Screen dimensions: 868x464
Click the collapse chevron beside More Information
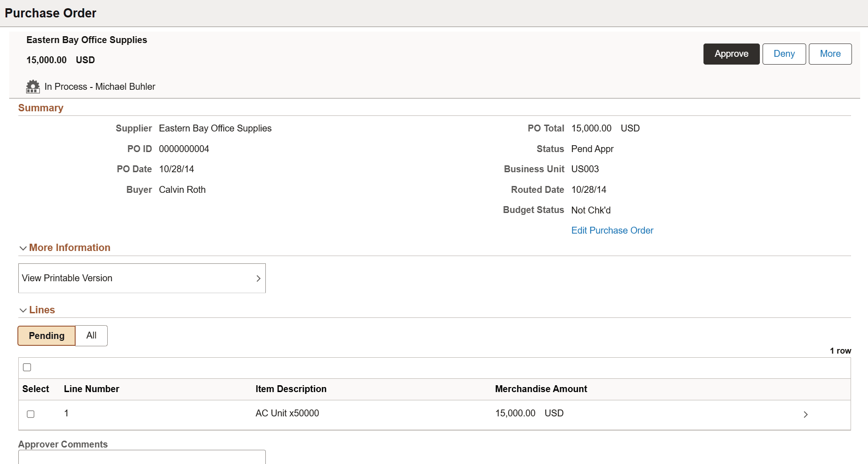(23, 248)
